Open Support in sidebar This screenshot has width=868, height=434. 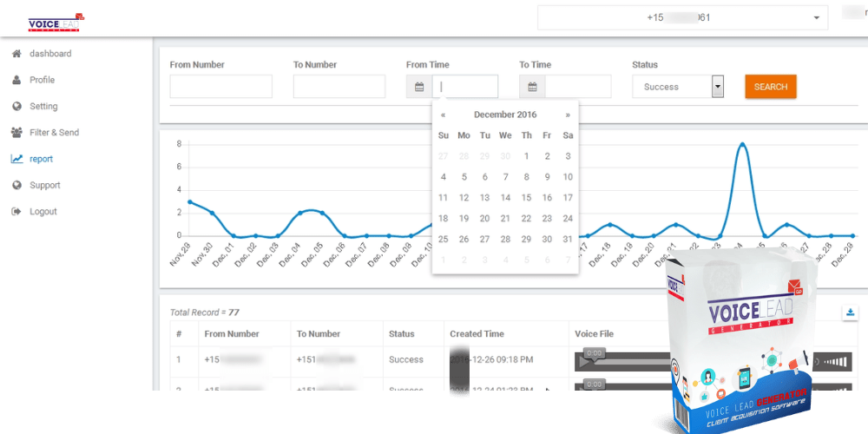pyautogui.click(x=45, y=185)
